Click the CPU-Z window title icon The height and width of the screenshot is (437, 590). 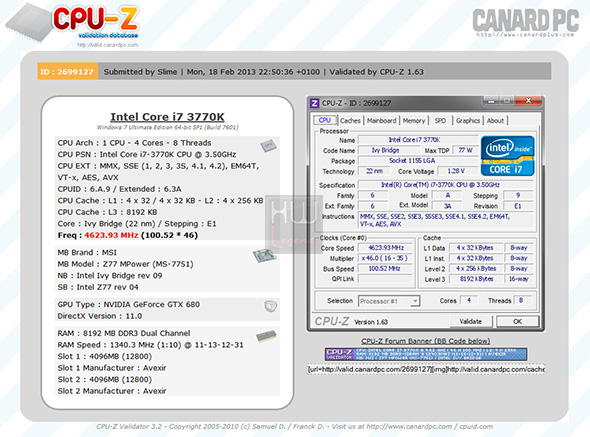314,103
